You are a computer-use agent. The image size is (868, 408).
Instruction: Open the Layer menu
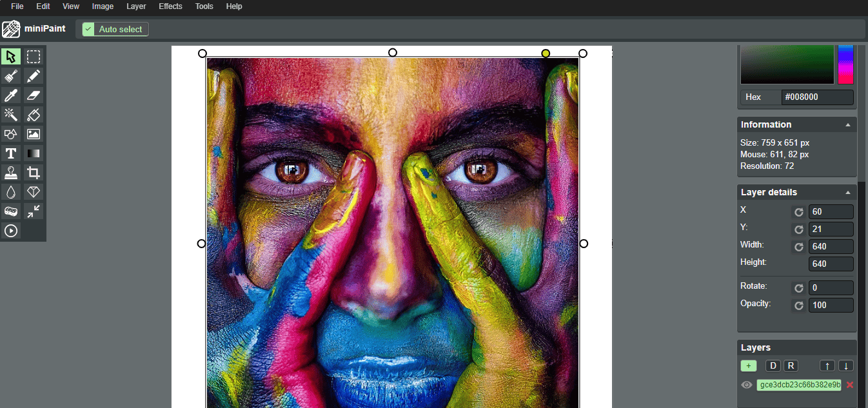pyautogui.click(x=135, y=6)
